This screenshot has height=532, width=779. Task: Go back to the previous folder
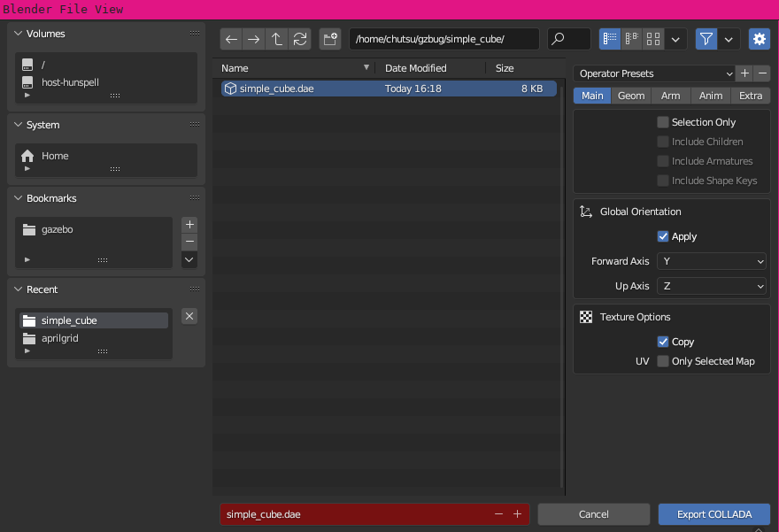[231, 39]
